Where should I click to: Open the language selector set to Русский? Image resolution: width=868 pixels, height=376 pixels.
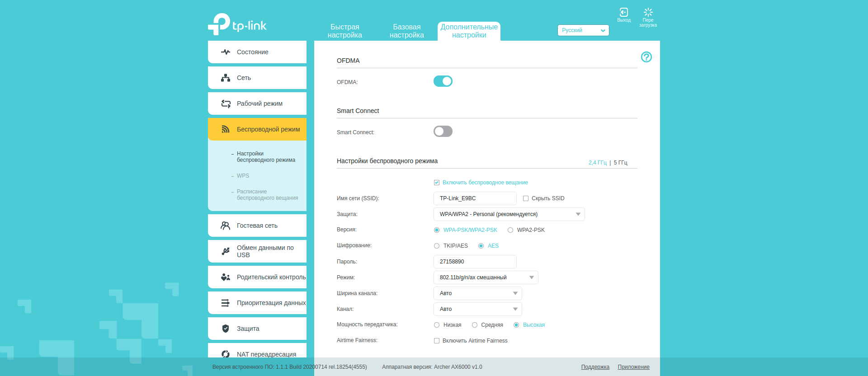pyautogui.click(x=583, y=30)
